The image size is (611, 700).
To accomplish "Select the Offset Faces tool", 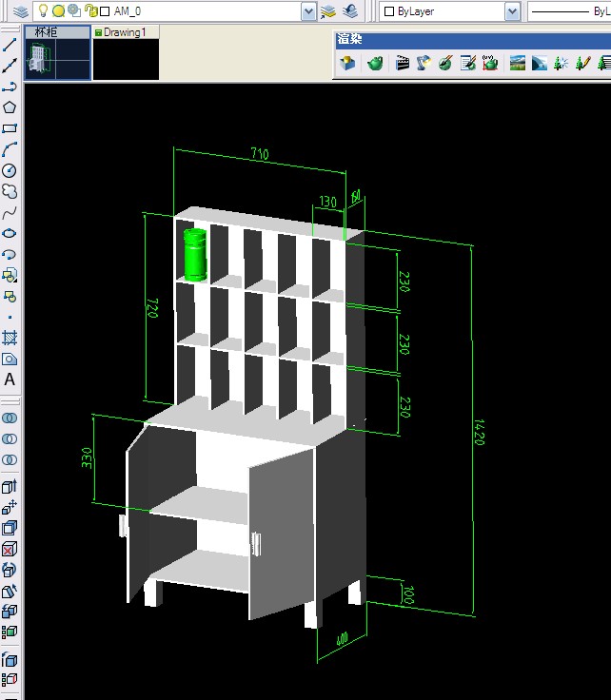I will click(x=10, y=528).
